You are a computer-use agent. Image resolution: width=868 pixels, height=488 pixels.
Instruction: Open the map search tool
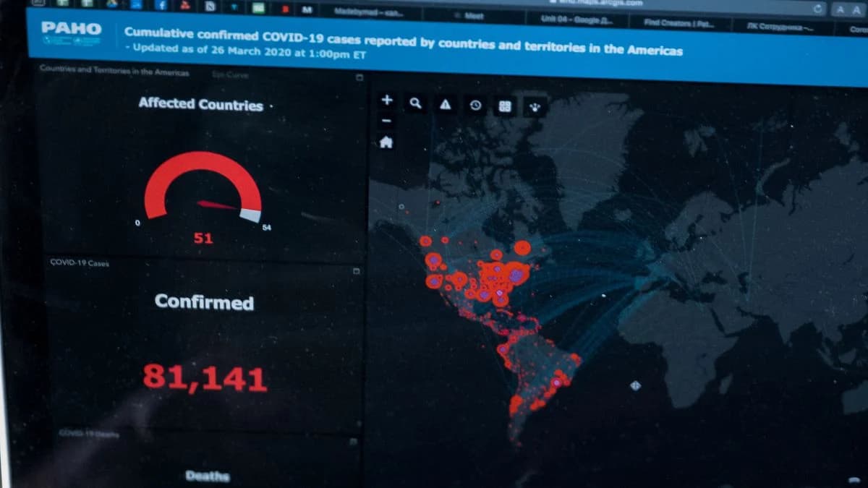415,103
